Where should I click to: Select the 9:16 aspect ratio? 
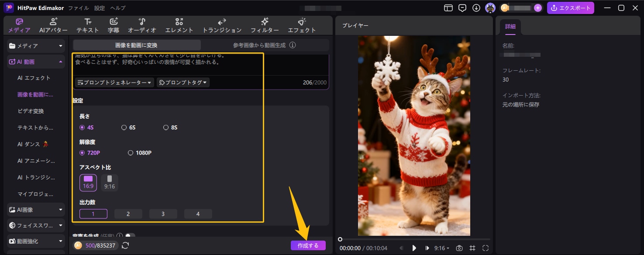109,182
